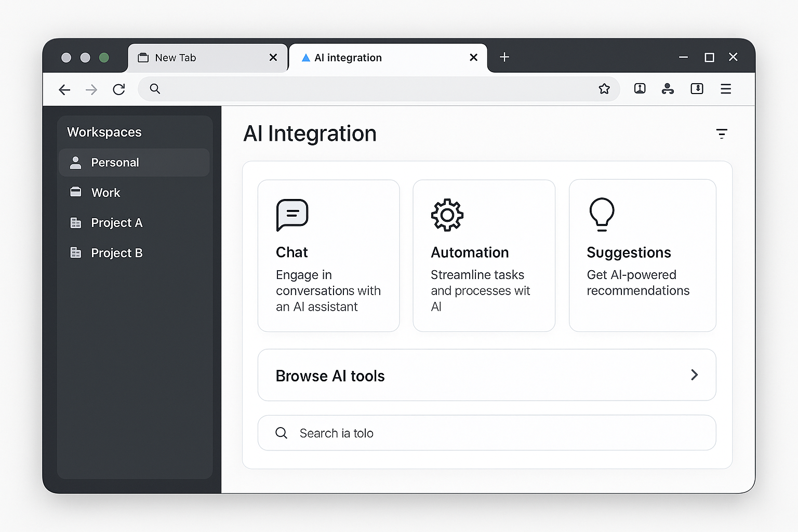
Task: Click the search field magnifier icon
Action: click(x=281, y=433)
